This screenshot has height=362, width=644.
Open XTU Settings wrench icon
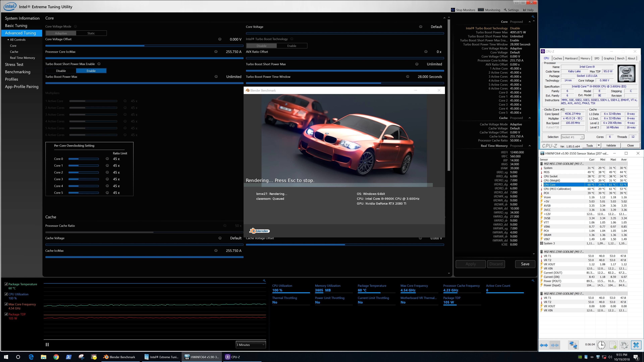point(505,10)
